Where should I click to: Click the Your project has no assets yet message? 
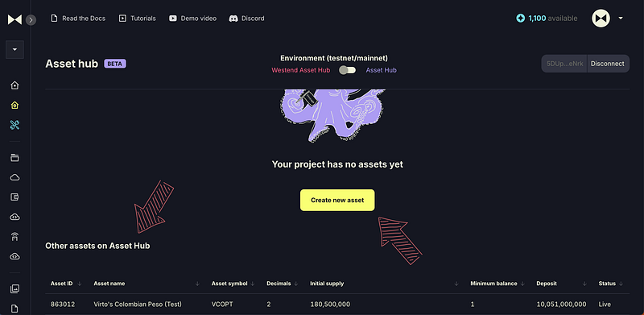(x=337, y=164)
